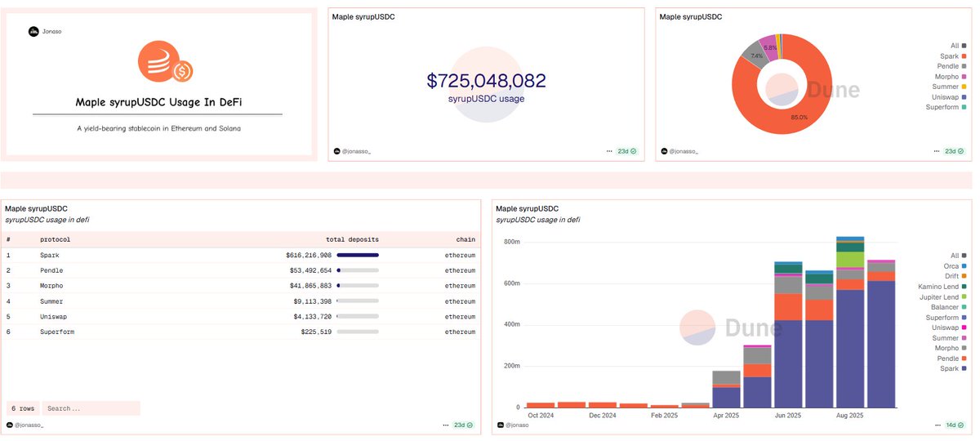Sort the table by the protocol column header
980x441 pixels.
coord(56,239)
